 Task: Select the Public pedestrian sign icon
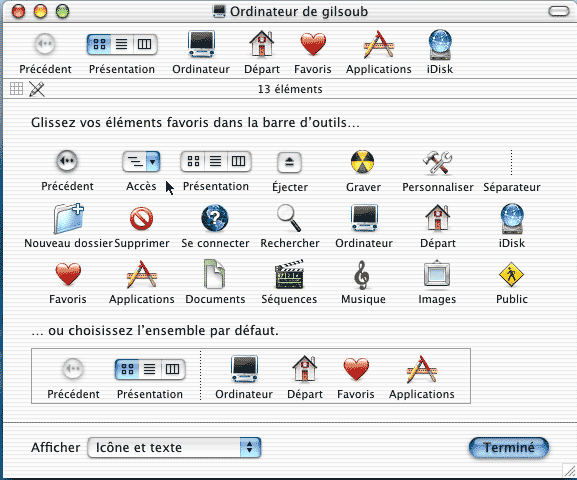511,274
